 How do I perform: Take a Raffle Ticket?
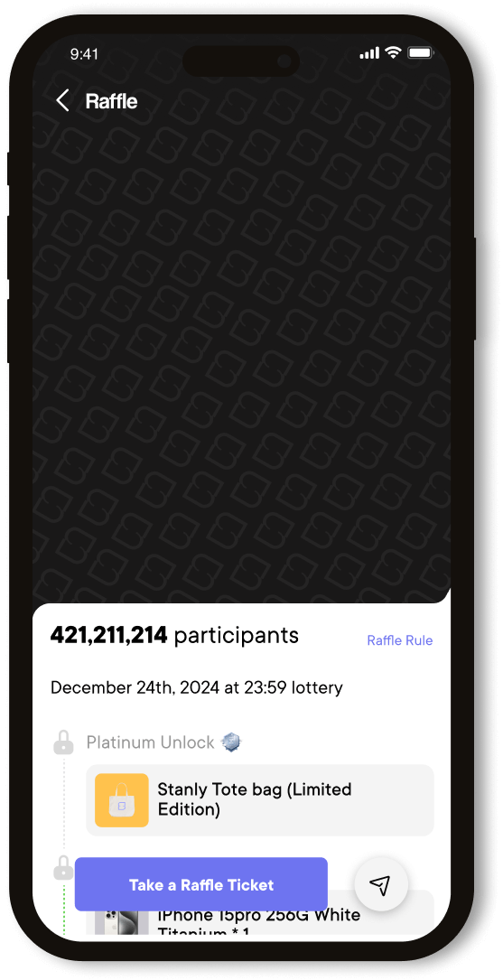[x=201, y=884]
